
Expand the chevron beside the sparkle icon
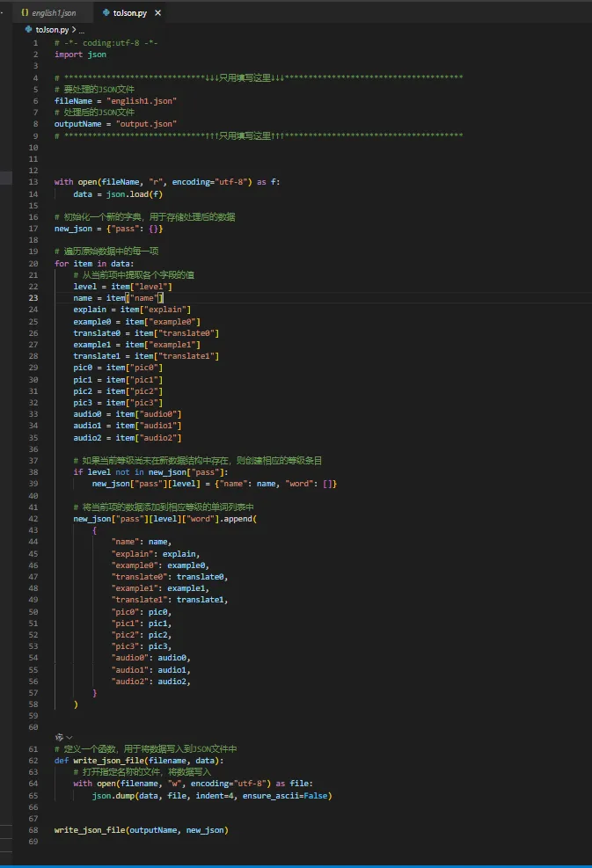pyautogui.click(x=69, y=737)
